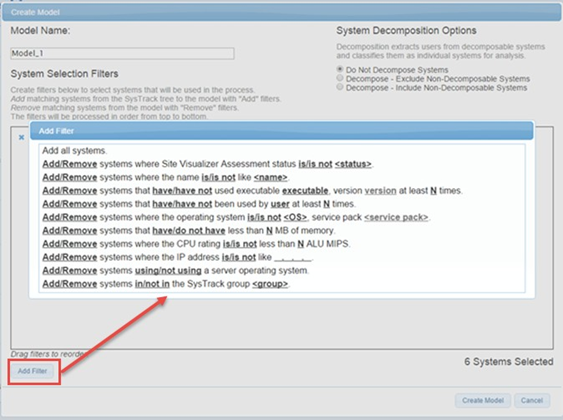Screen dimensions: 563x420
Task: Click the Model Name input field
Action: point(122,53)
